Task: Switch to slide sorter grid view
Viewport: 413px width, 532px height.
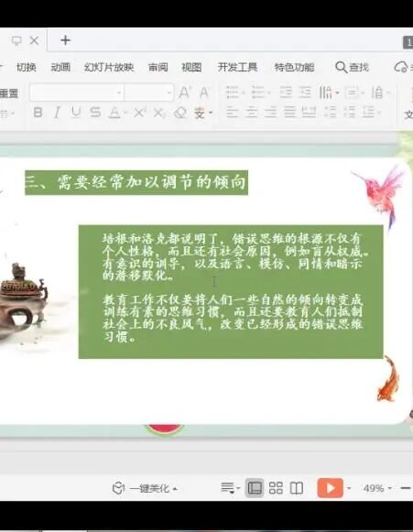Action: pyautogui.click(x=276, y=488)
